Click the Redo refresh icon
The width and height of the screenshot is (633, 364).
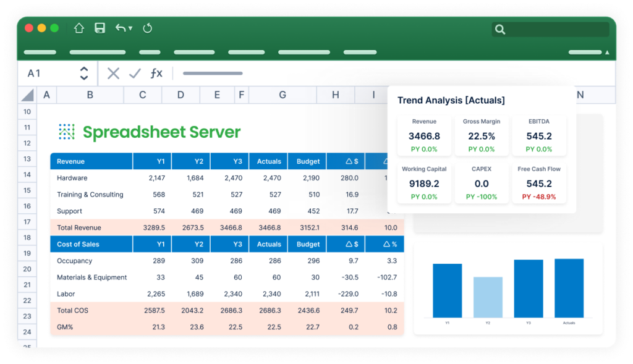click(x=147, y=28)
